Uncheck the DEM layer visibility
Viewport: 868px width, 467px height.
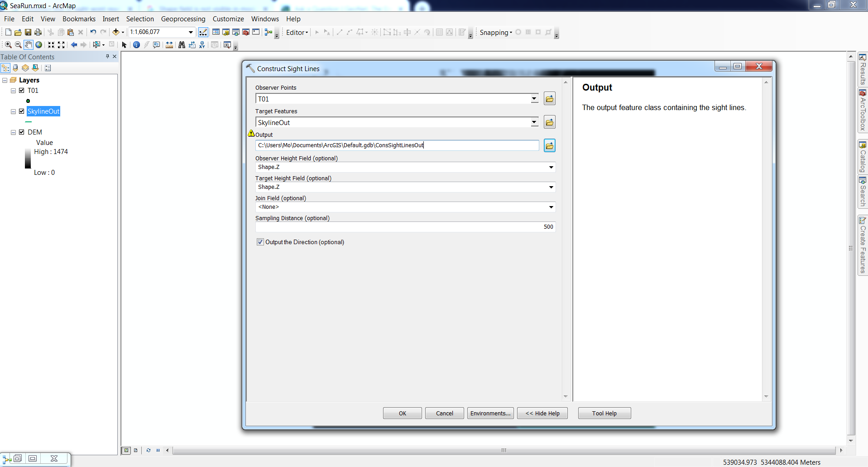point(21,132)
